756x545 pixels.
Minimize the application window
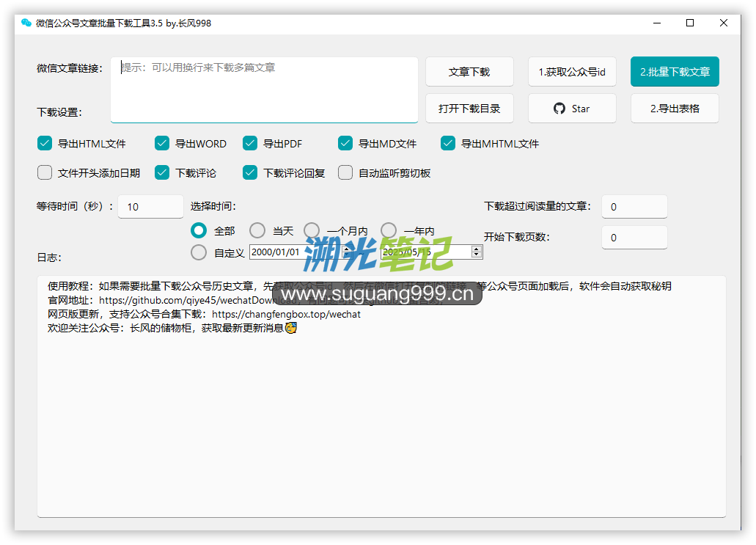[x=657, y=23]
